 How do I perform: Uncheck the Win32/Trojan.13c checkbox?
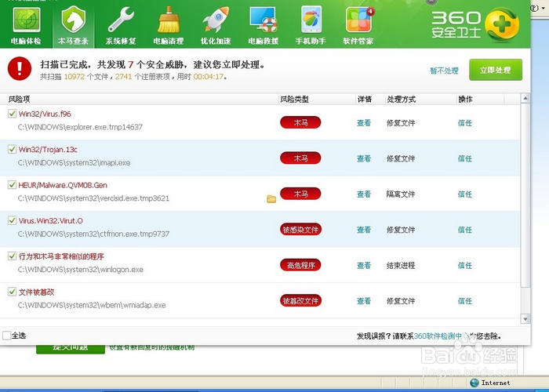tap(12, 149)
